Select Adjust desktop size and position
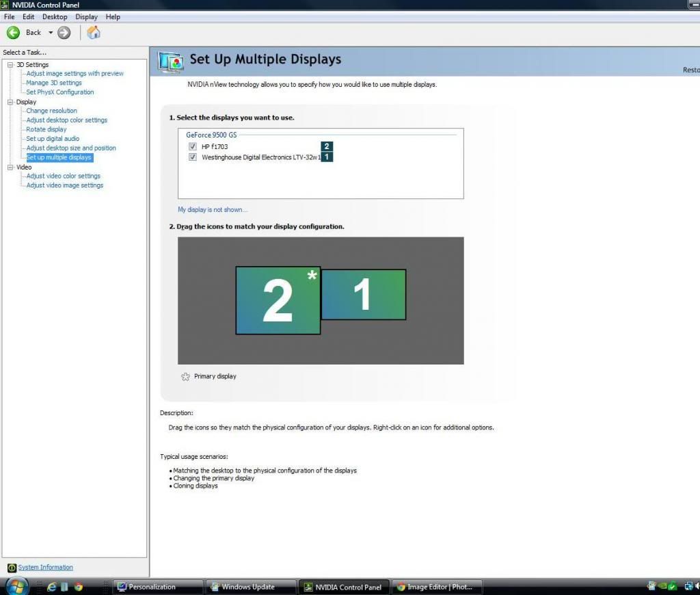Screen dimensions: 700x595 71,148
